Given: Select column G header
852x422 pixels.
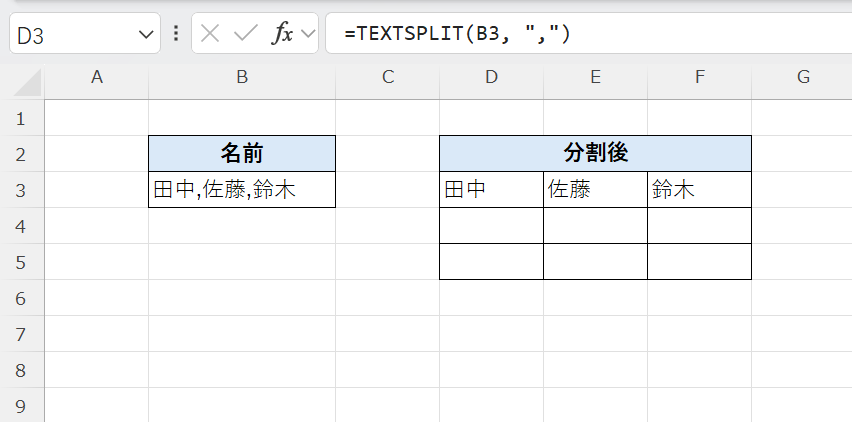Looking at the screenshot, I should (802, 78).
